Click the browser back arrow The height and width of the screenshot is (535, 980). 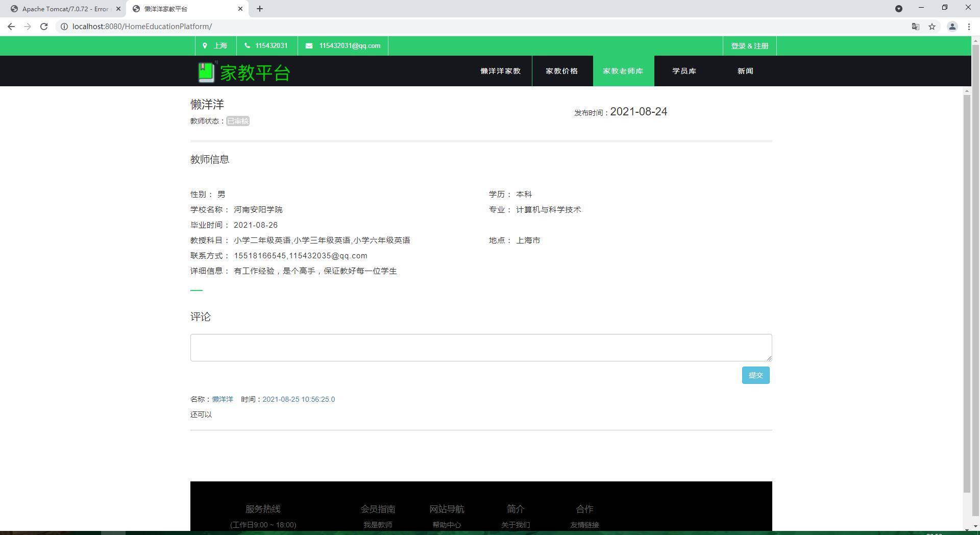click(11, 27)
